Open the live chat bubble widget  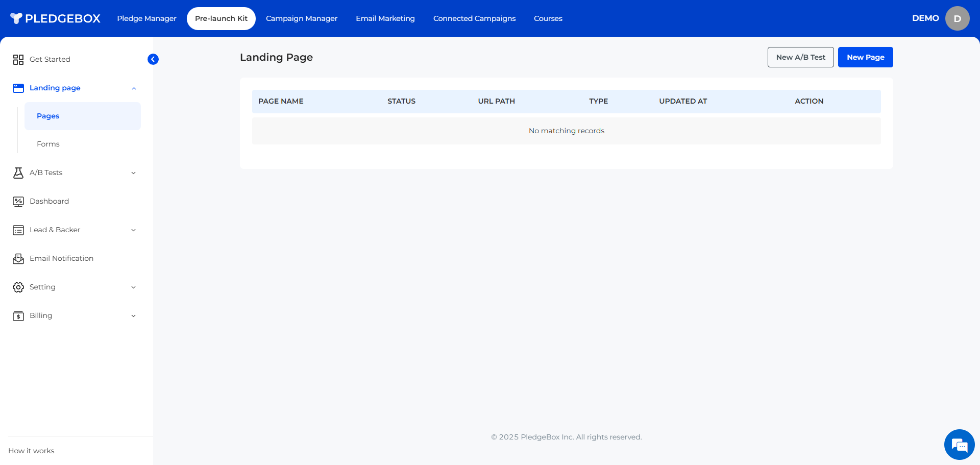pos(959,445)
